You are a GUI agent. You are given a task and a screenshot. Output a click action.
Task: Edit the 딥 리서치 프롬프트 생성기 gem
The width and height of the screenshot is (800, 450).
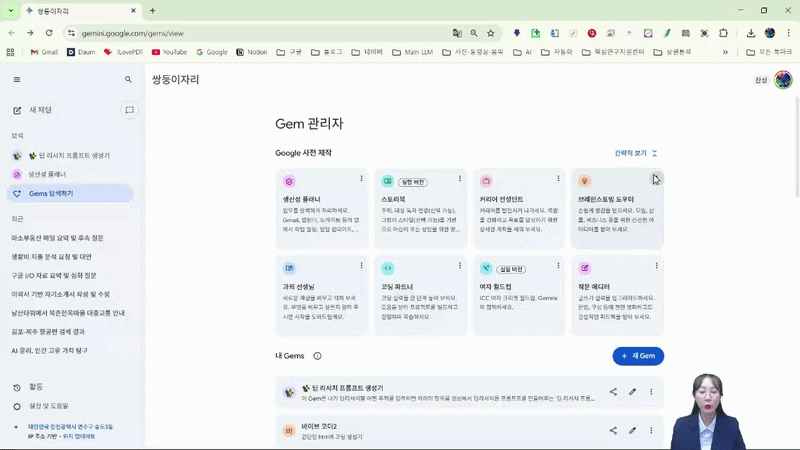tap(632, 392)
